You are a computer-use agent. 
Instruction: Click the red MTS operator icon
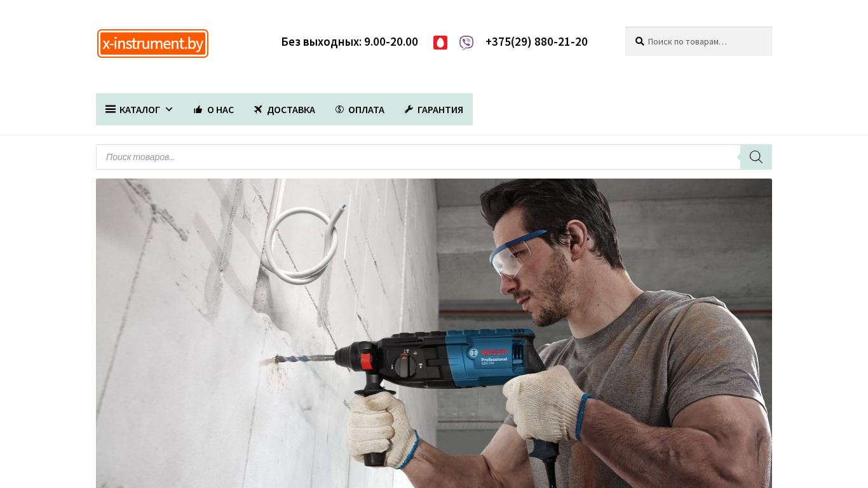pyautogui.click(x=440, y=43)
